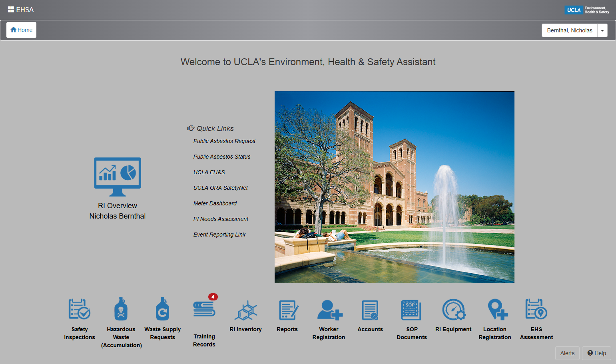The image size is (616, 364).
Task: Open the Accounts document icon
Action: click(370, 310)
